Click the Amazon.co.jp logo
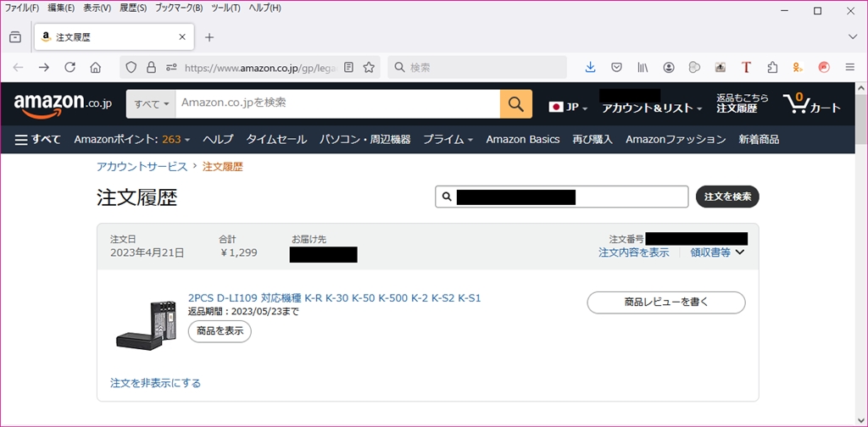Screen dimensions: 868x427 [x=63, y=104]
